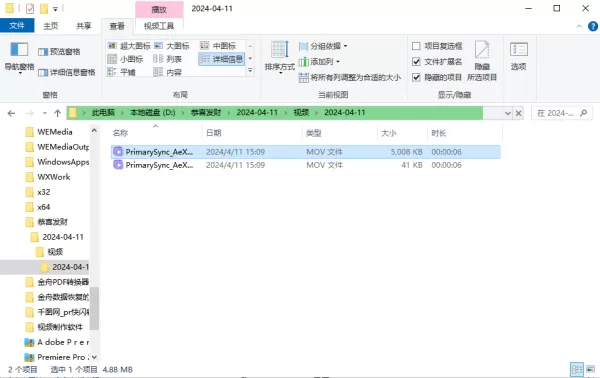Screen dimensions: 600x378
Task: Open the recent locations dropdown arrow
Action: pyautogui.click(x=45, y=113)
